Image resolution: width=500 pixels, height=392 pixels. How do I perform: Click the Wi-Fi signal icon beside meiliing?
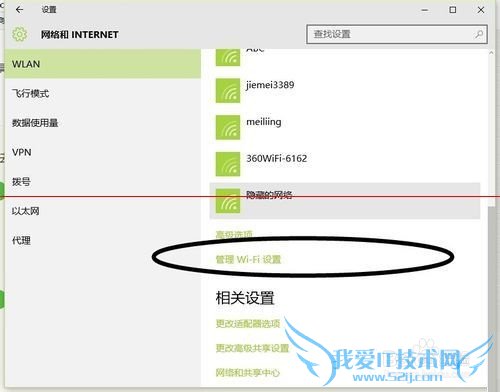coord(228,127)
